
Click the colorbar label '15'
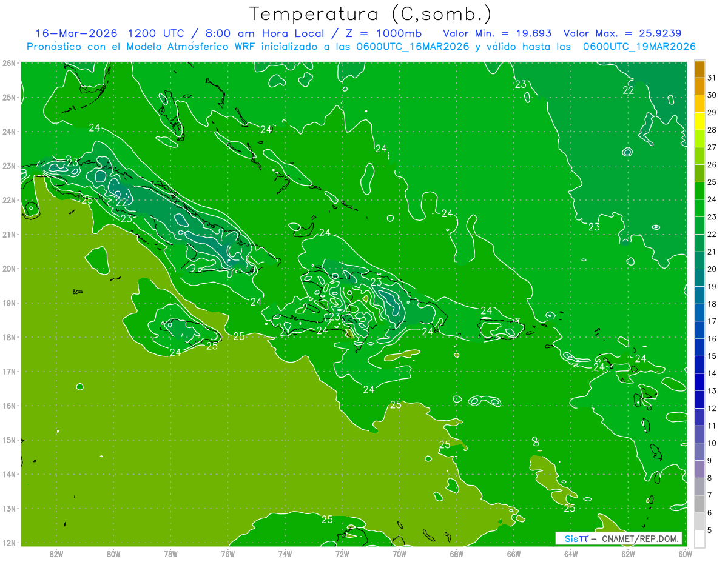coord(712,356)
